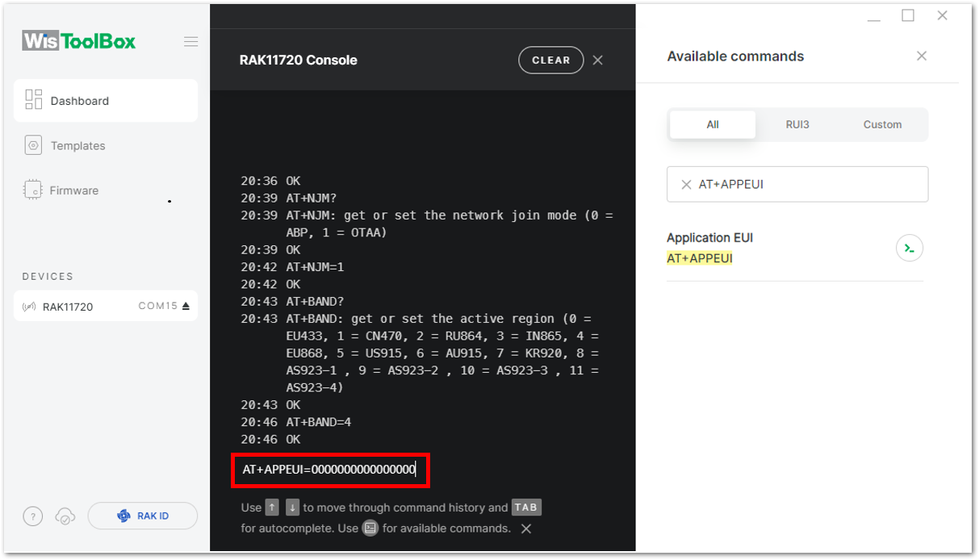
Task: Open the Firmware section
Action: (74, 190)
